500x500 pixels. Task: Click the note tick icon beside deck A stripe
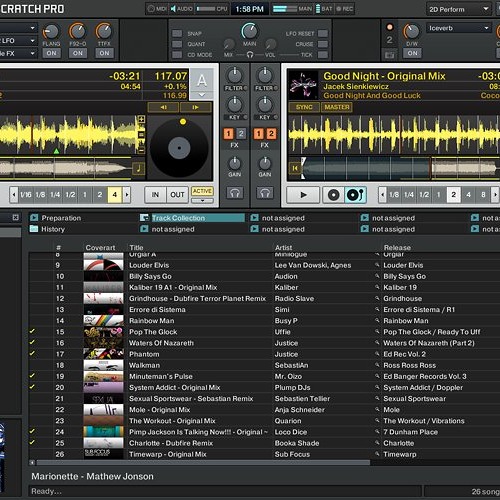click(x=138, y=168)
